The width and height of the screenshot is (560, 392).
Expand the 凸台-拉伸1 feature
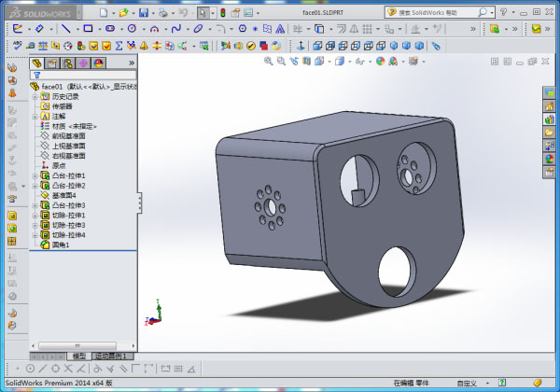(x=35, y=175)
